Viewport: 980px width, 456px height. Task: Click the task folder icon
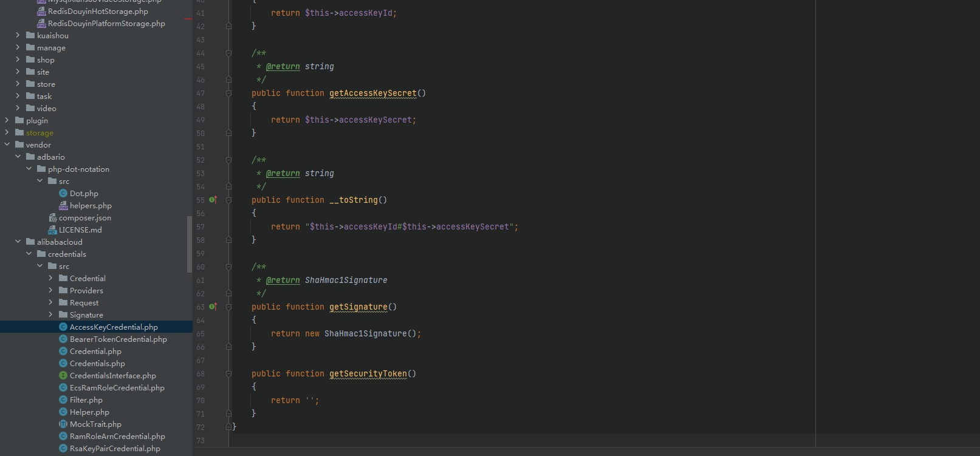(x=30, y=96)
